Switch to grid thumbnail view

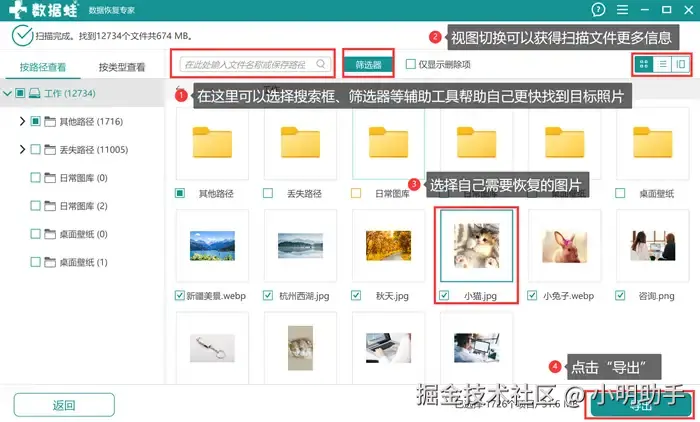pyautogui.click(x=644, y=64)
